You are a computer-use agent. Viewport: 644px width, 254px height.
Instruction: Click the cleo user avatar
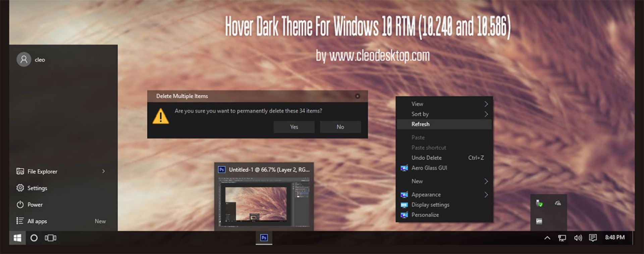coord(24,59)
